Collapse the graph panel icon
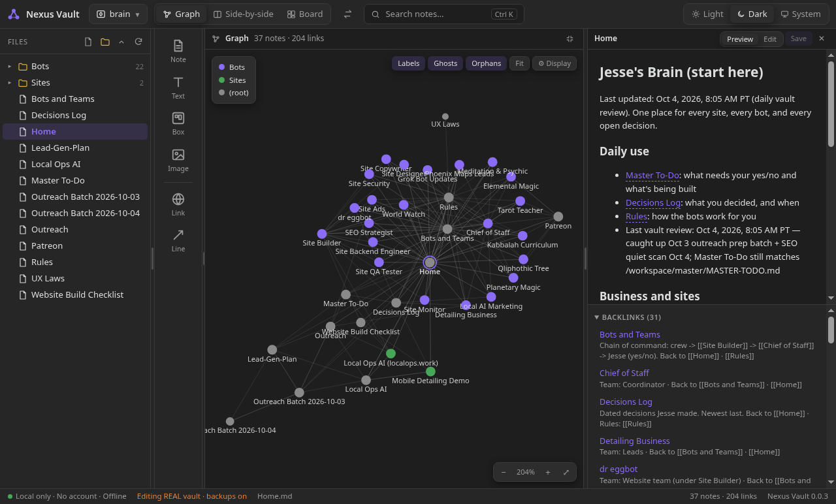 (570, 39)
